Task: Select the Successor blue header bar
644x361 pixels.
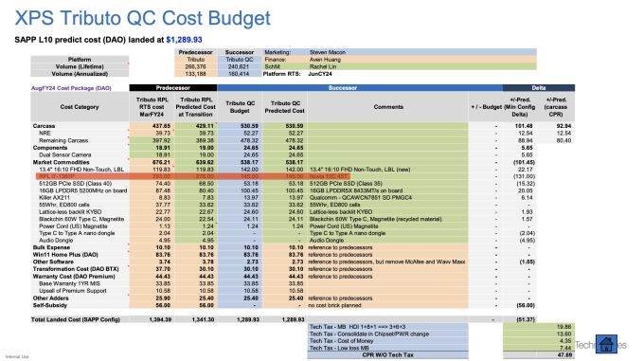Action: pos(360,88)
